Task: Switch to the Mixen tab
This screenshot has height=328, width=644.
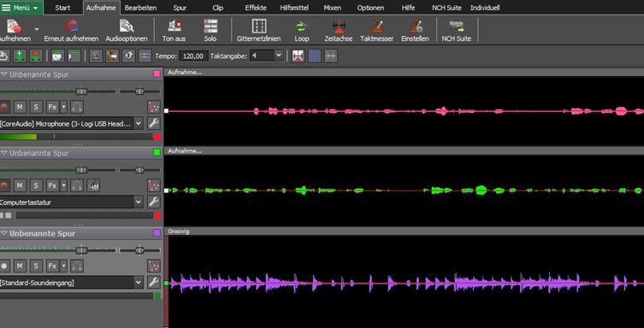Action: [333, 8]
